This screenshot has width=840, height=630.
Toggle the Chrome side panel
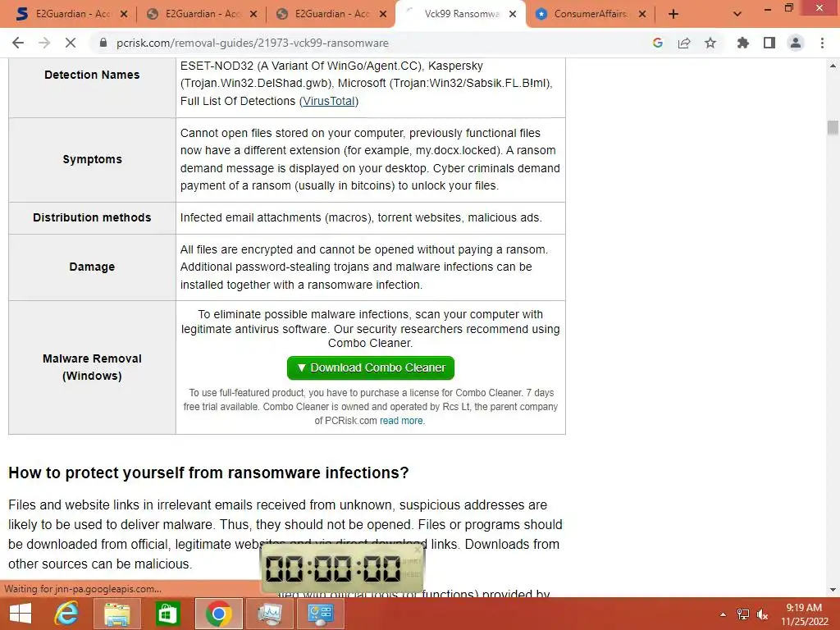(769, 43)
